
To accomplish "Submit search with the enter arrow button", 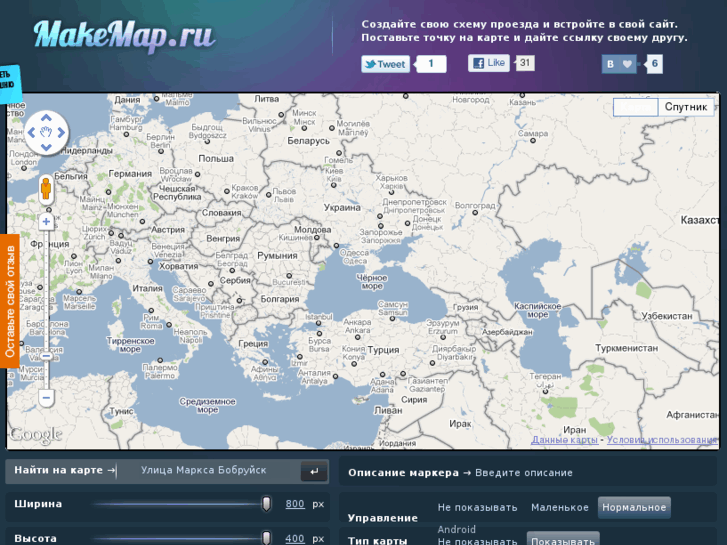I will coord(314,471).
